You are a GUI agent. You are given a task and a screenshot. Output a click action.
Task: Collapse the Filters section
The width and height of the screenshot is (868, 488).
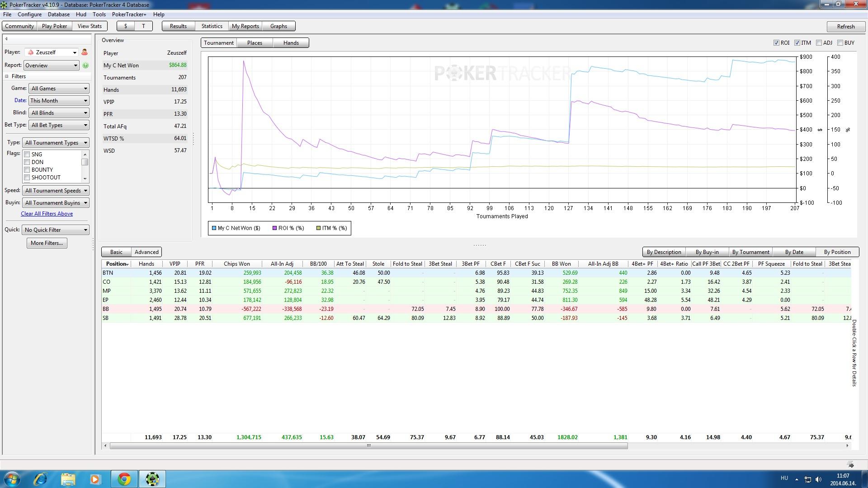click(7, 76)
